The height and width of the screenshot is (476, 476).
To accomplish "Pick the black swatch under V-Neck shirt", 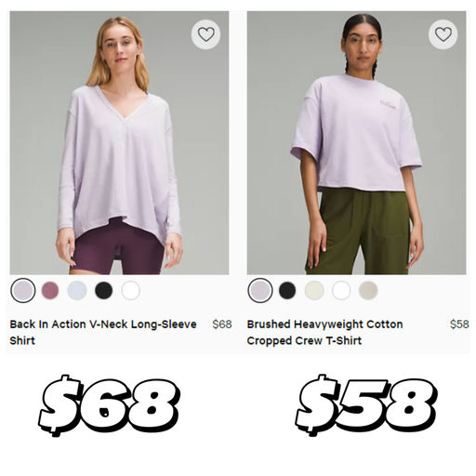I will click(x=104, y=290).
